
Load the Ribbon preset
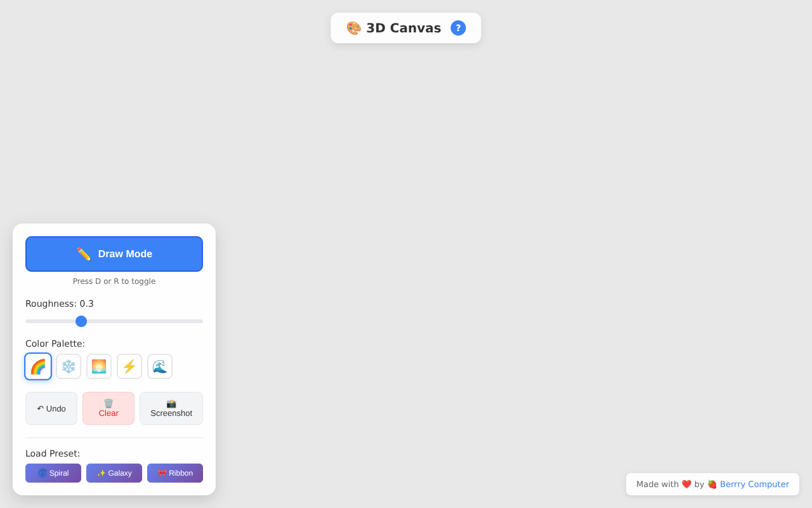pyautogui.click(x=174, y=472)
